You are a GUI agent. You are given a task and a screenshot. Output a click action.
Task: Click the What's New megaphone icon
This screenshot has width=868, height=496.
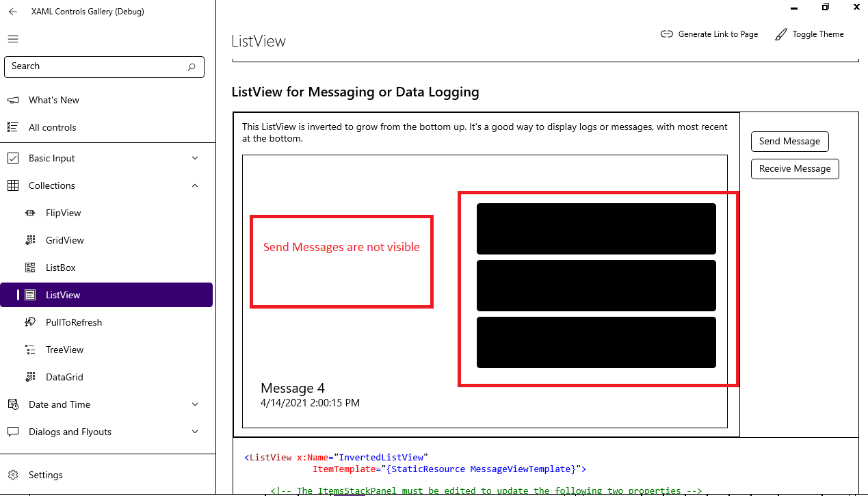pyautogui.click(x=13, y=100)
